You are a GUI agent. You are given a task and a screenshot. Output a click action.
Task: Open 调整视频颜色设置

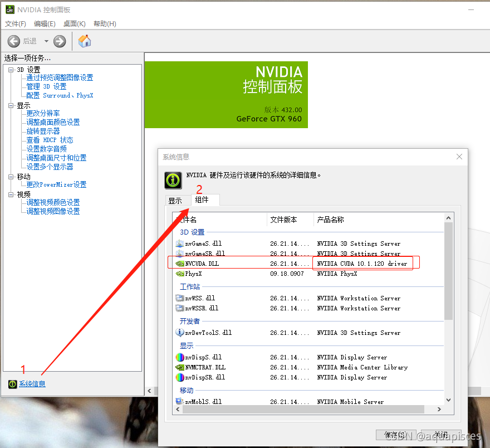(53, 202)
